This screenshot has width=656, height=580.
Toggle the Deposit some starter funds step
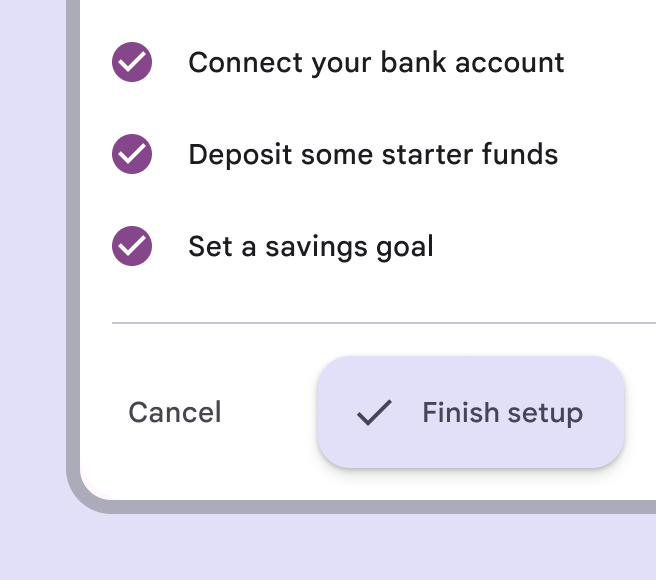132,155
